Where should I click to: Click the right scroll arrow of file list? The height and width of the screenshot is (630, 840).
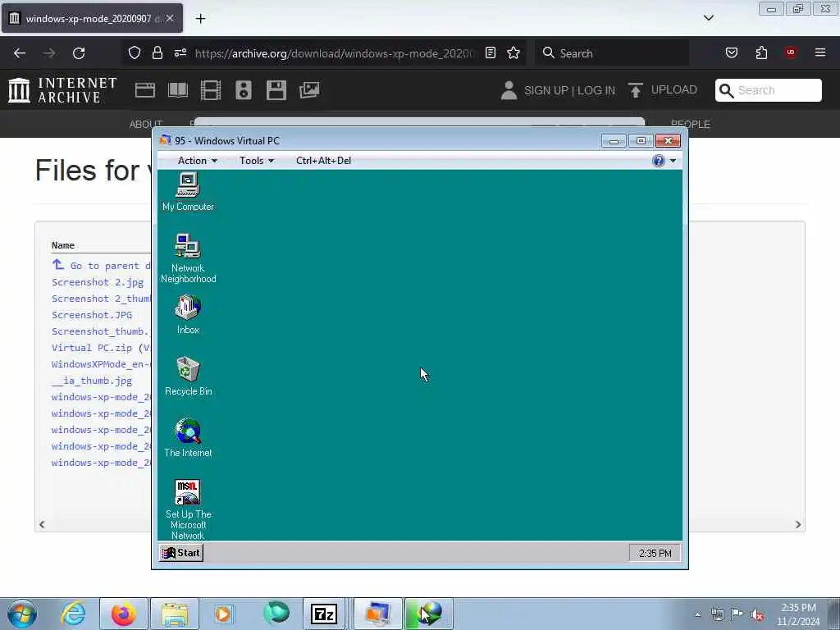coord(797,524)
